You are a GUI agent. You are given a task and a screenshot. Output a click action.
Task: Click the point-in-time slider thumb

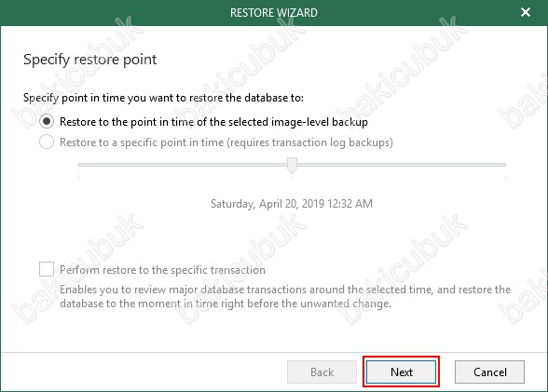click(293, 165)
